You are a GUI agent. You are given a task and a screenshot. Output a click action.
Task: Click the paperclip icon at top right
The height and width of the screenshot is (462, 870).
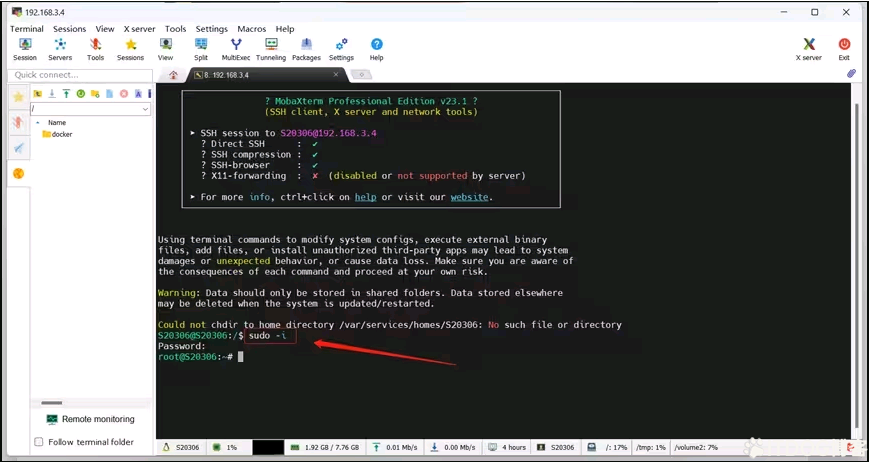[x=851, y=74]
